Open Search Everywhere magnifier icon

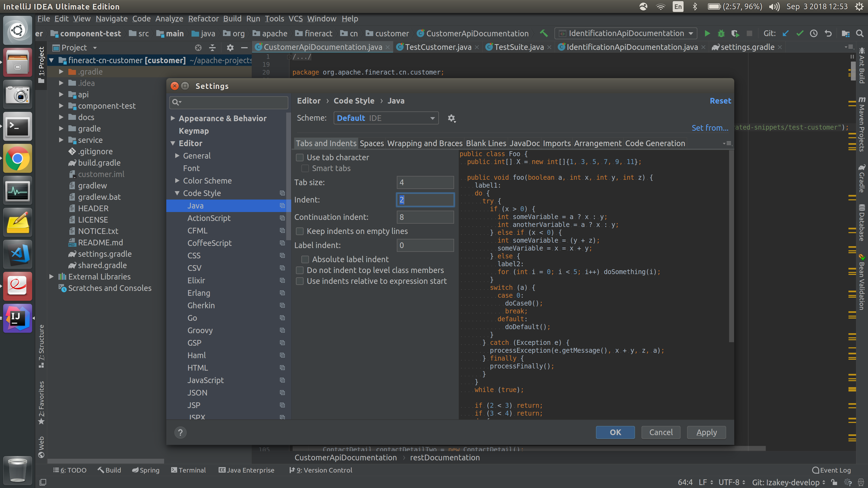pos(860,33)
